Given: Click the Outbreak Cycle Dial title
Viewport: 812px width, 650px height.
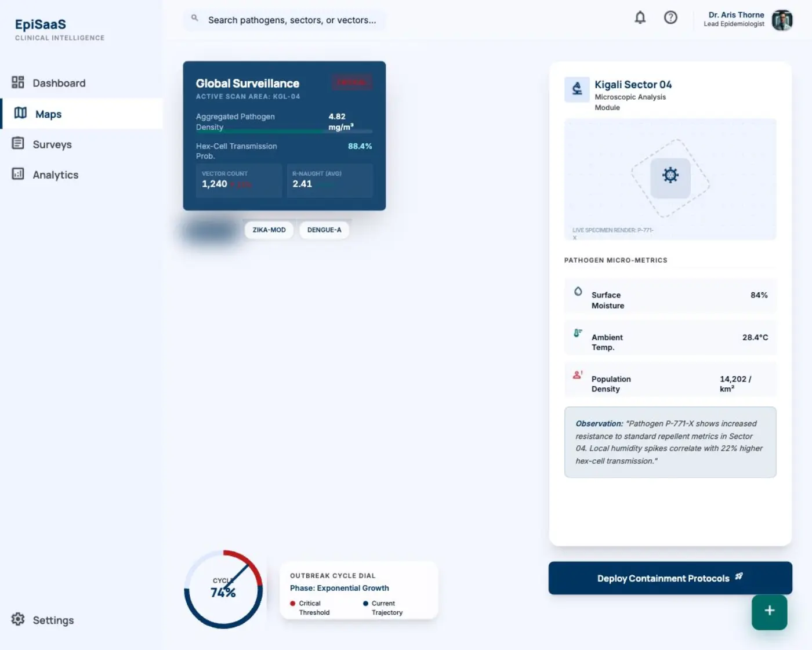Looking at the screenshot, I should coord(332,576).
